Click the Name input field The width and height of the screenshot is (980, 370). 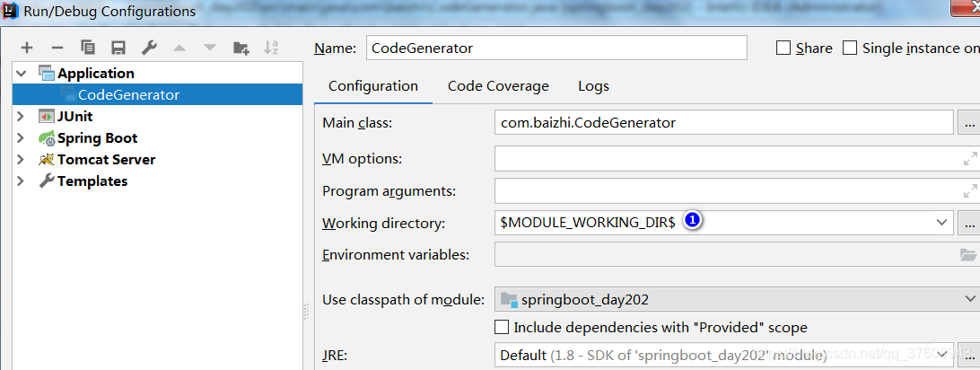point(556,48)
